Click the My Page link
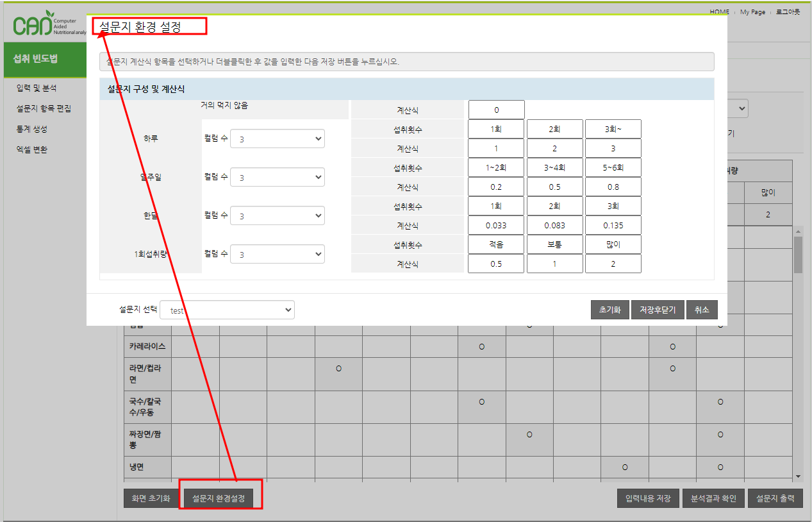Screen dimensions: 812x522 752,12
